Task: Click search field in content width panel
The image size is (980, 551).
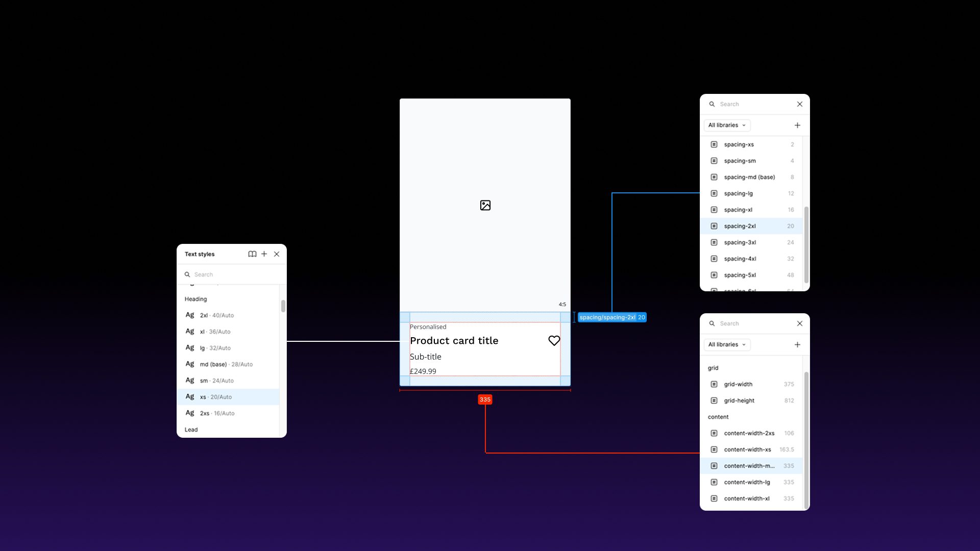Action: [750, 323]
